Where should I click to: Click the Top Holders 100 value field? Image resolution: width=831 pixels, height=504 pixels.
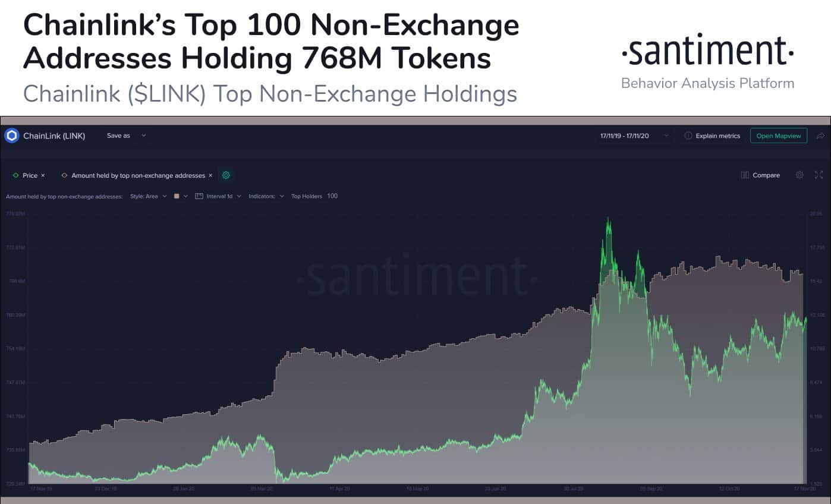click(x=332, y=196)
